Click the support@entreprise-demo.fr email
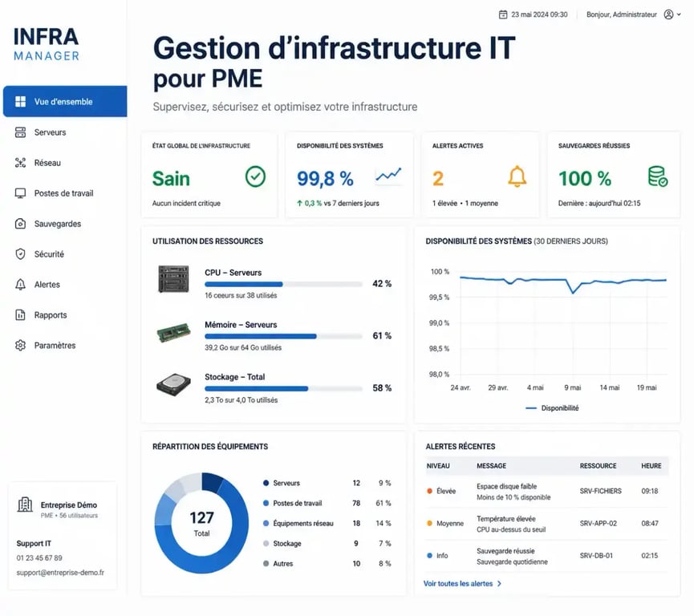694x616 pixels. point(60,573)
